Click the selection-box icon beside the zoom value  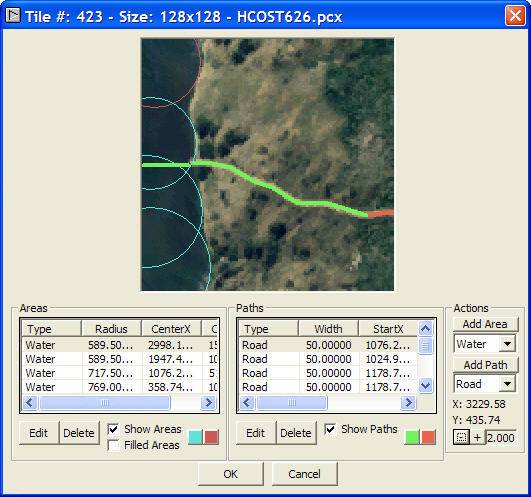(461, 437)
